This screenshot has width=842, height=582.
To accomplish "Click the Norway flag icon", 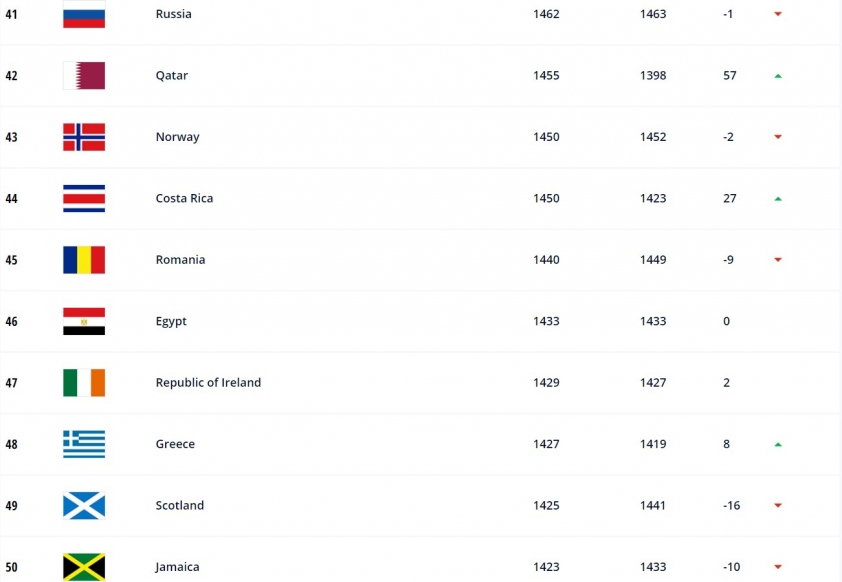I will tap(84, 137).
